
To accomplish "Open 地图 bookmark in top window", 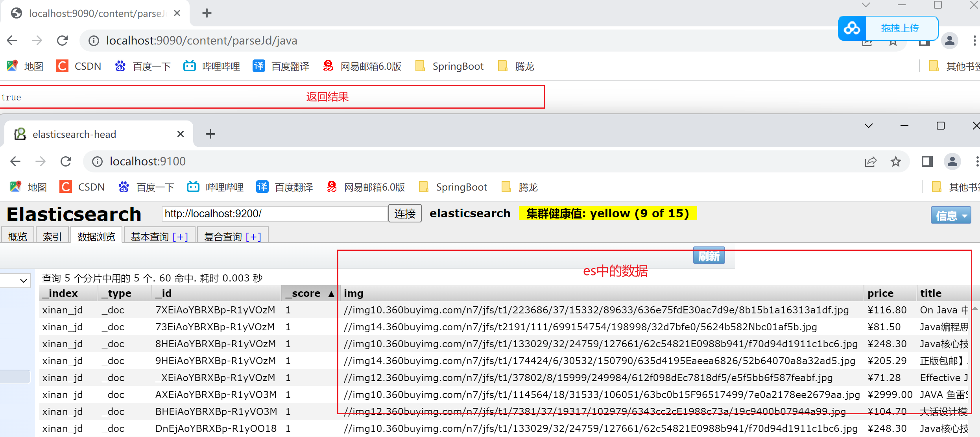I will tap(25, 66).
